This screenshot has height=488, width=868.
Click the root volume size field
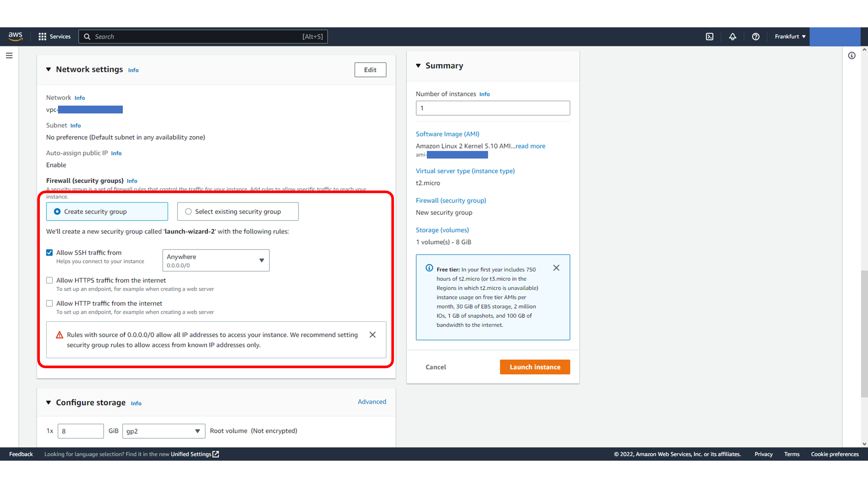(81, 431)
